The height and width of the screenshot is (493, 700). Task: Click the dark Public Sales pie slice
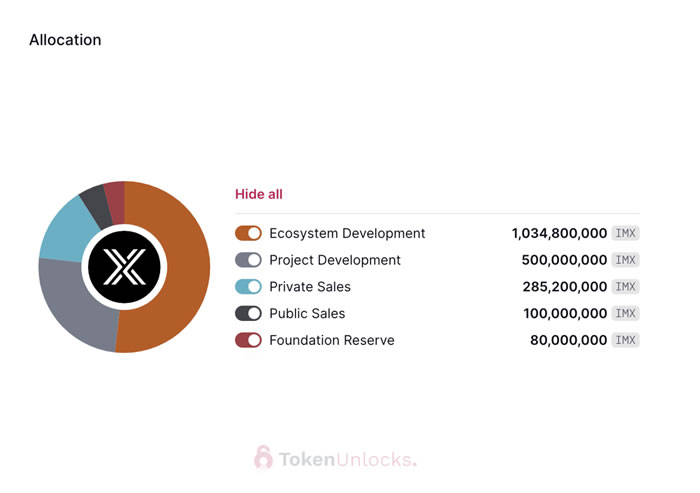click(94, 200)
